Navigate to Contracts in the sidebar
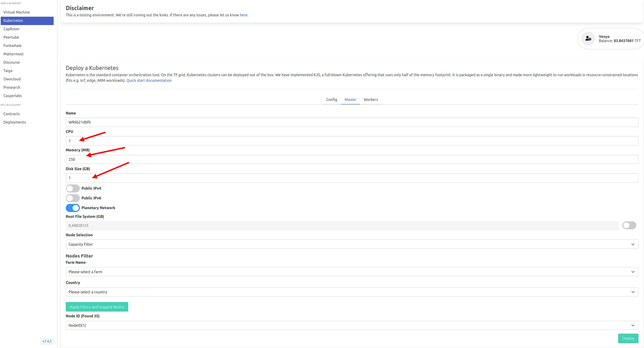 [11, 113]
